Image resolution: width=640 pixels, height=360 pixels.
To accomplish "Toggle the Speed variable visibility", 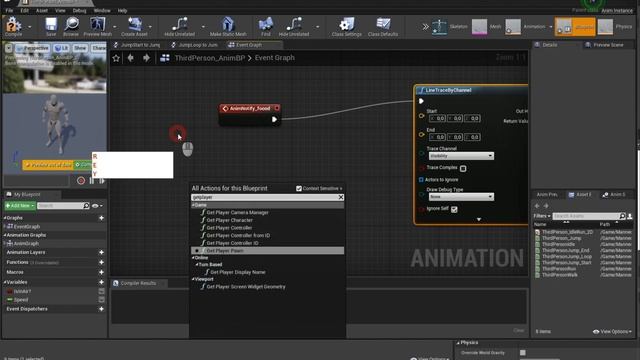I will pos(101,300).
